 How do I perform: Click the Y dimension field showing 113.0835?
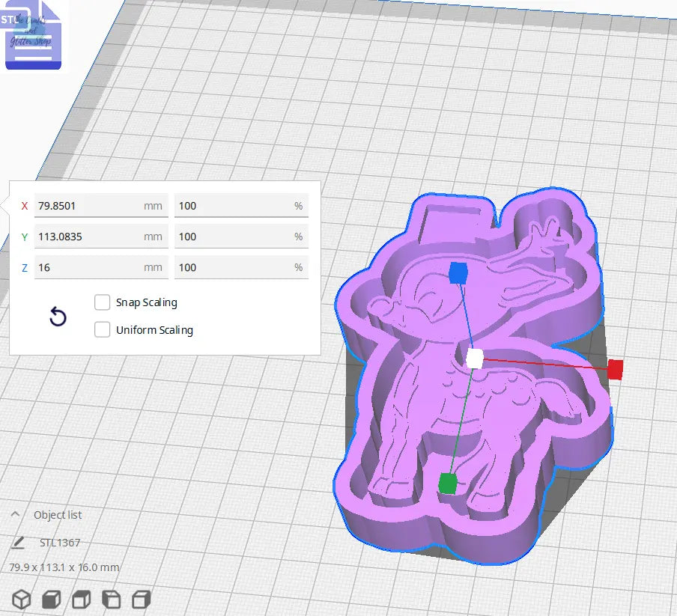(101, 236)
